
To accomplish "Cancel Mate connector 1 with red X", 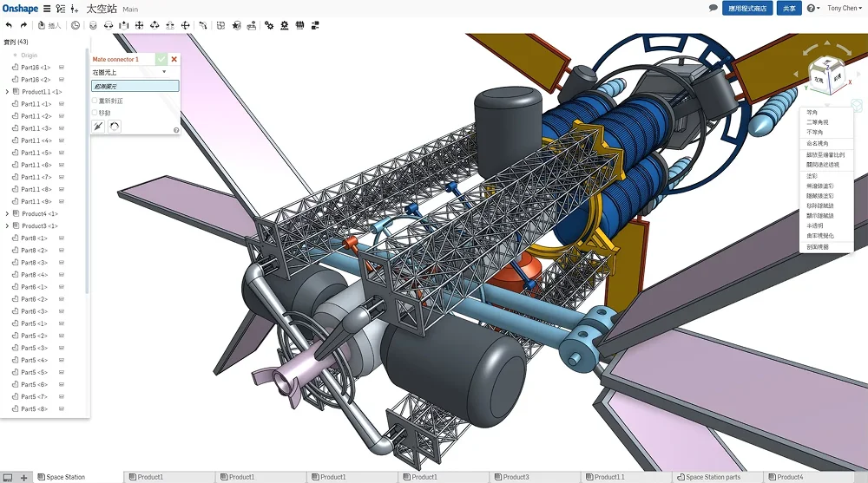I will point(174,59).
